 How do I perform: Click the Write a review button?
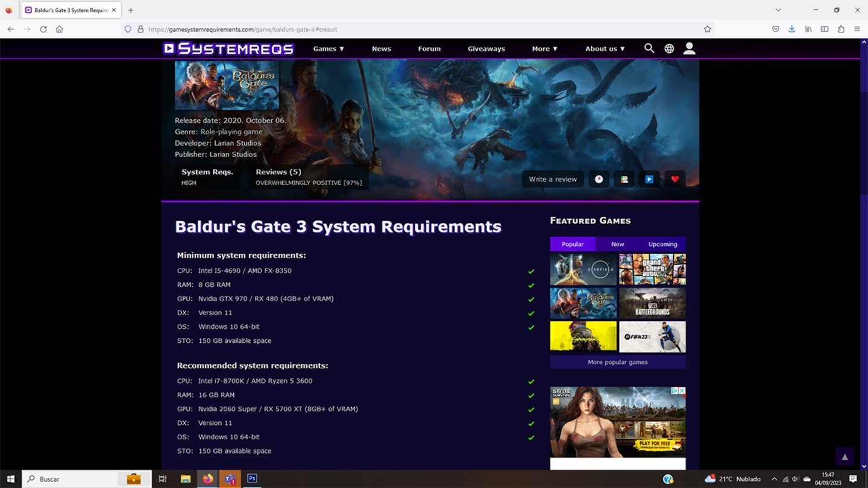coord(553,179)
